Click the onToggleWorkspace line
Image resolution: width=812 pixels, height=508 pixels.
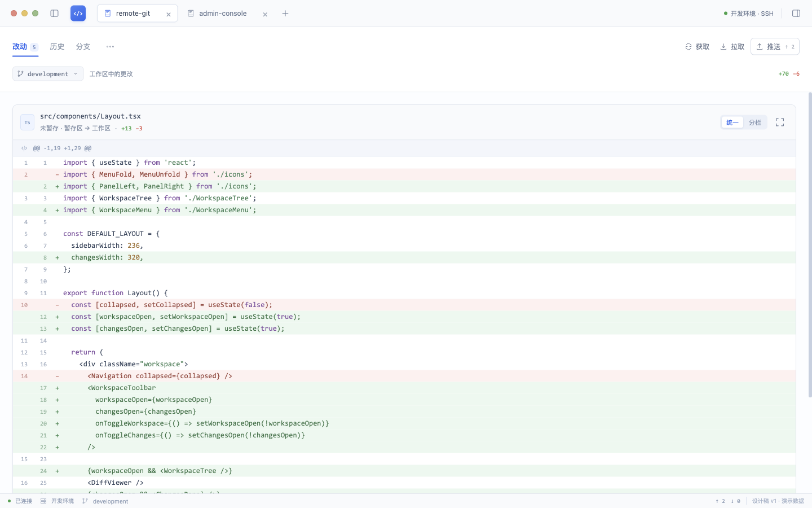[x=404, y=423]
